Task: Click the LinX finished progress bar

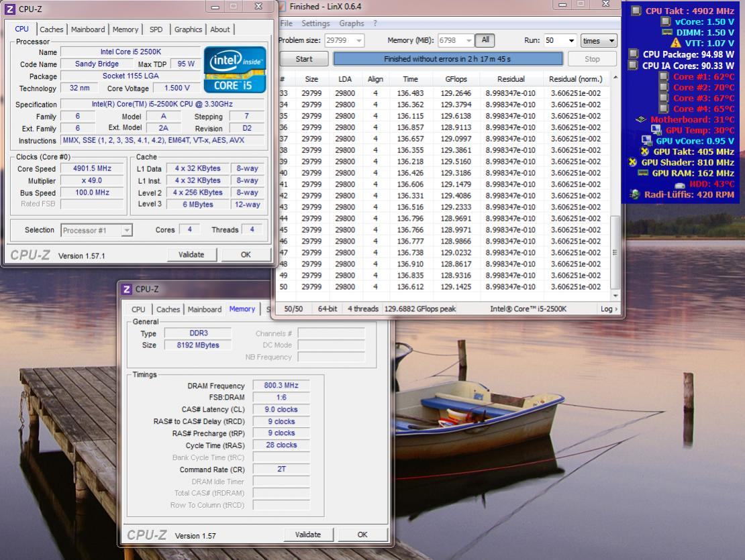Action: pyautogui.click(x=448, y=59)
